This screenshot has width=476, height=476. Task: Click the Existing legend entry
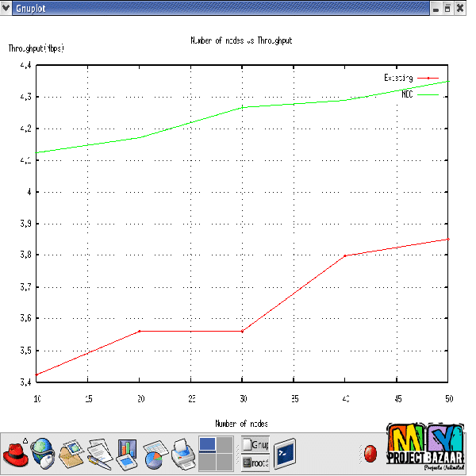point(398,78)
